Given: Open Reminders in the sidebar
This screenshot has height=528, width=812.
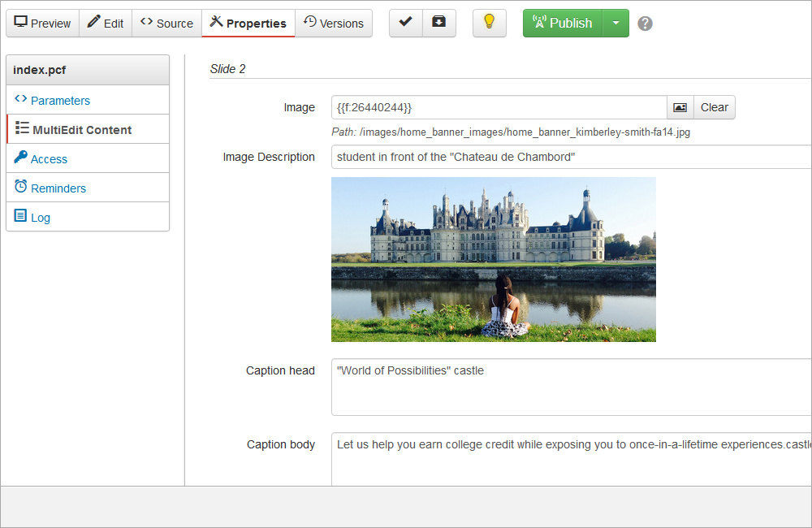Looking at the screenshot, I should click(88, 188).
